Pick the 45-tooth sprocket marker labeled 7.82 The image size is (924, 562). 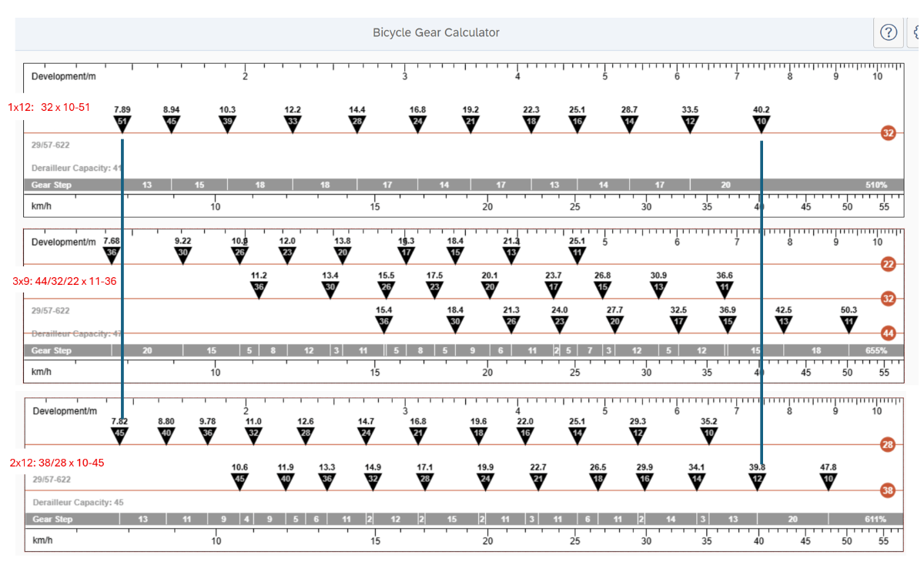coord(119,435)
